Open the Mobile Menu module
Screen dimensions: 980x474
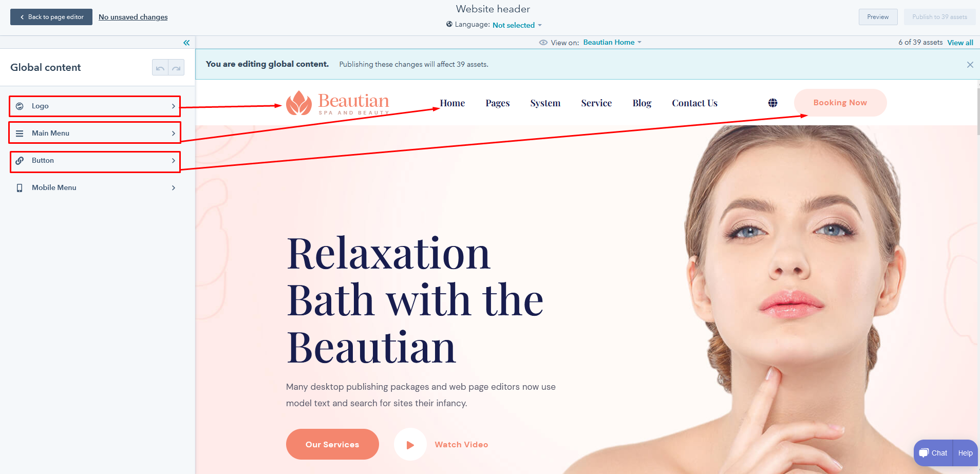[95, 188]
